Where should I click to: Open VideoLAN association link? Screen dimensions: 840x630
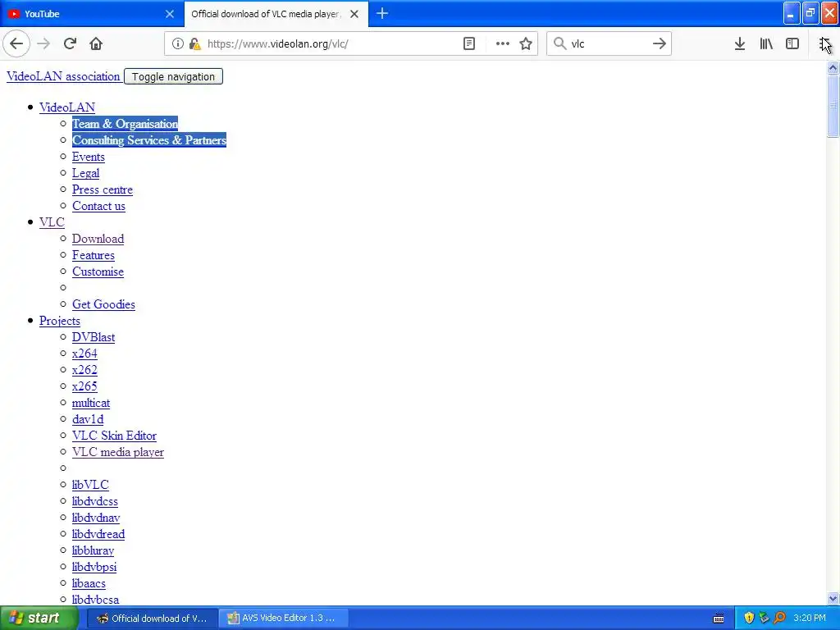(63, 76)
